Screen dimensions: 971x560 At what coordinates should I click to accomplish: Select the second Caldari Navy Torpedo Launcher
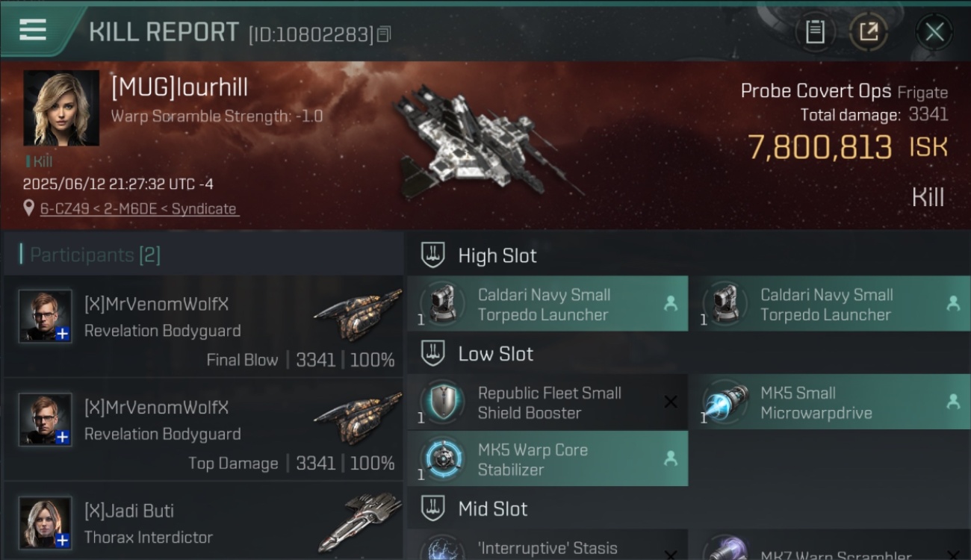[830, 304]
